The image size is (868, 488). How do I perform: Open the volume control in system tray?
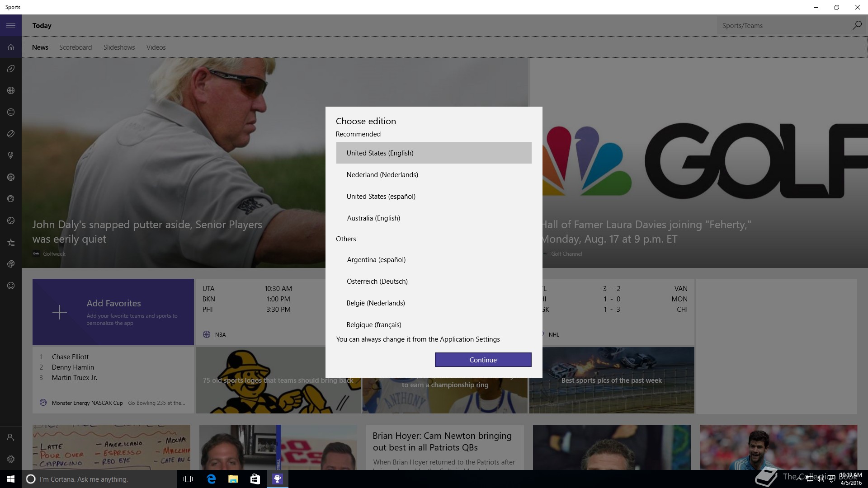tap(820, 479)
